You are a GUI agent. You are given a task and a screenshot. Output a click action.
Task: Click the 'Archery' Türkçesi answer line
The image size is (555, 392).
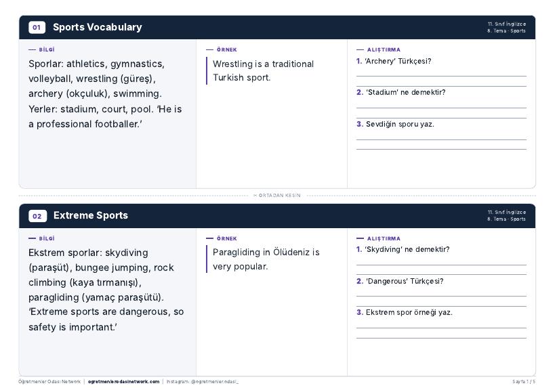tap(441, 81)
